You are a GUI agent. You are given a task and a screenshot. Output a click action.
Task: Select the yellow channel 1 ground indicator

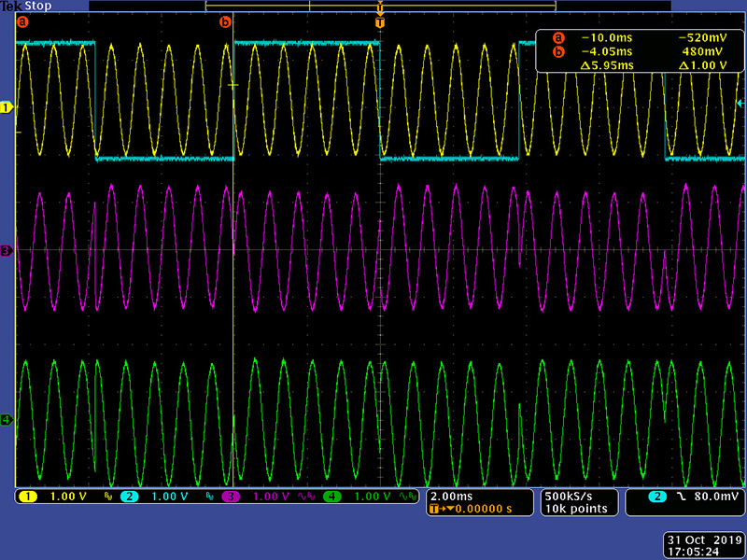point(6,108)
